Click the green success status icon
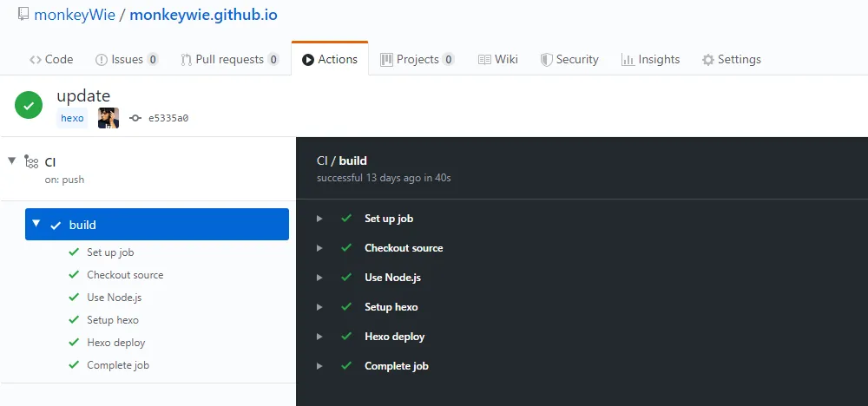Viewport: 868px width, 406px height. tap(29, 106)
